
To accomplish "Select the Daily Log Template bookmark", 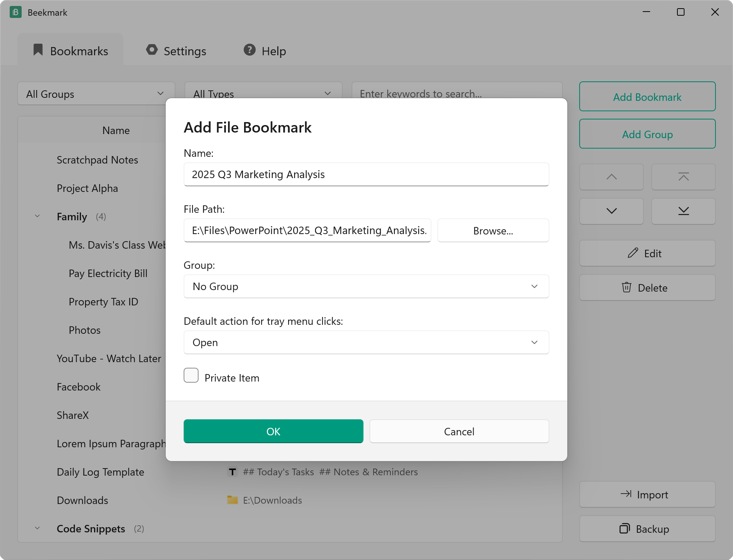I will [x=100, y=472].
